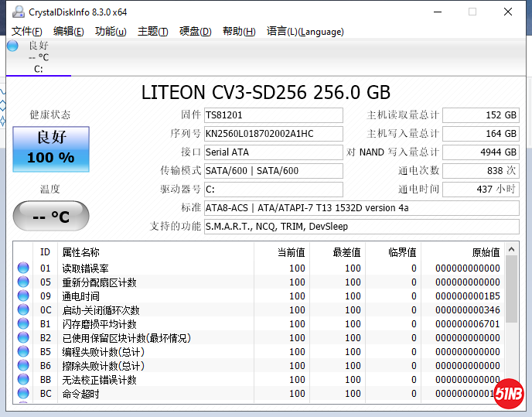Click status orb for attribute B5 编程失败计数
Viewport: 532px width, 417px height.
pos(23,352)
